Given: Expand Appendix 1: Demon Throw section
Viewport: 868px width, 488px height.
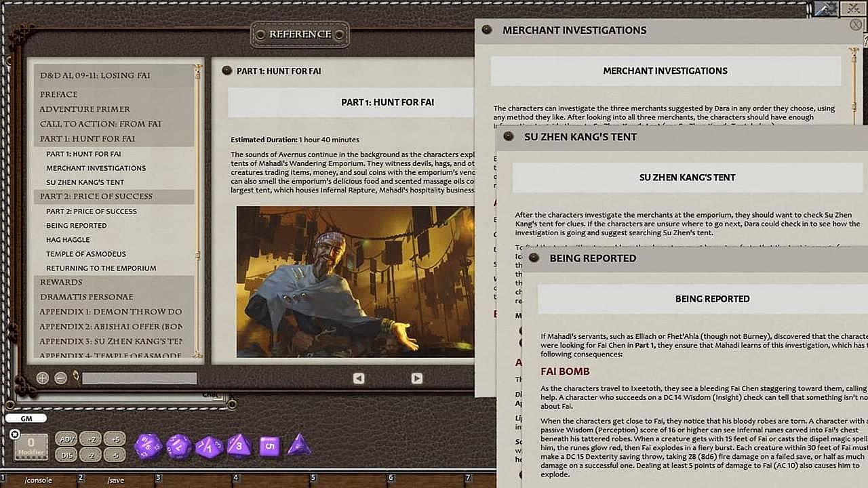Looking at the screenshot, I should (x=114, y=312).
